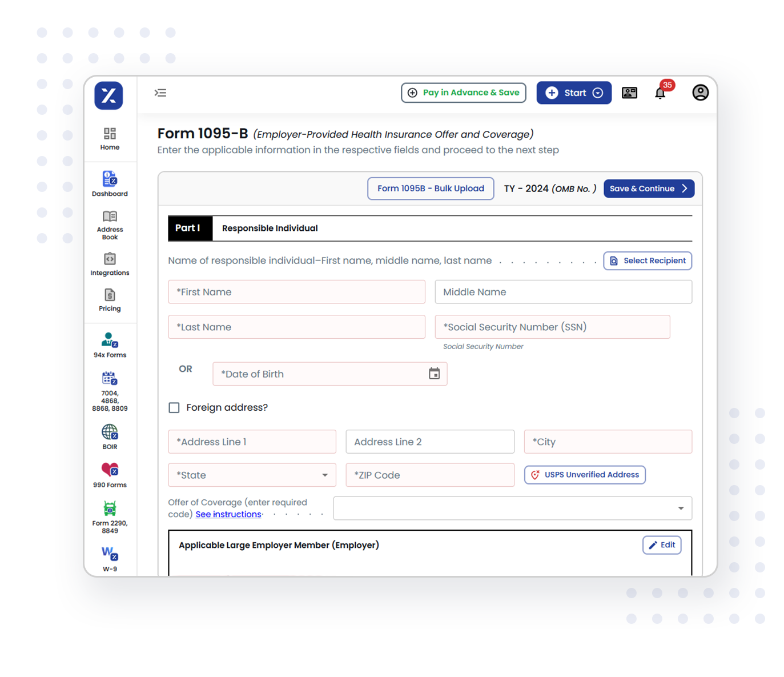
Task: Select the W-9 sidebar icon
Action: (x=109, y=557)
